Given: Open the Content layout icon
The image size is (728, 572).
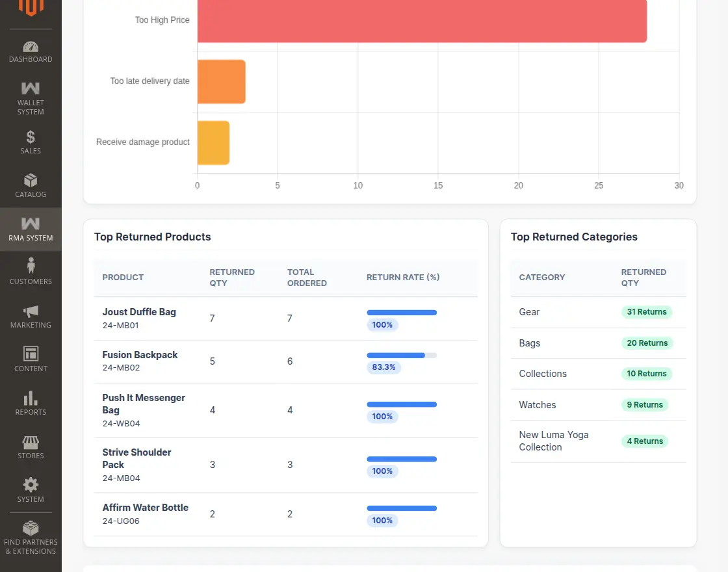Looking at the screenshot, I should [31, 354].
